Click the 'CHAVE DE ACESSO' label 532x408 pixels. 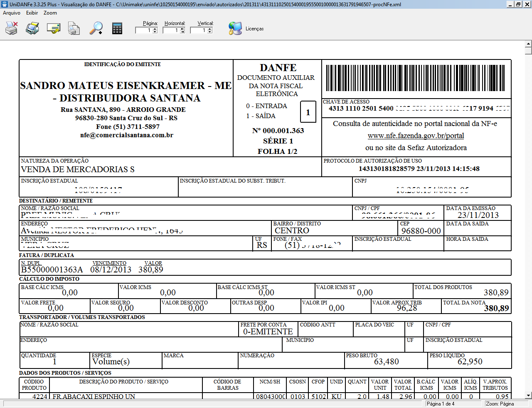point(346,102)
